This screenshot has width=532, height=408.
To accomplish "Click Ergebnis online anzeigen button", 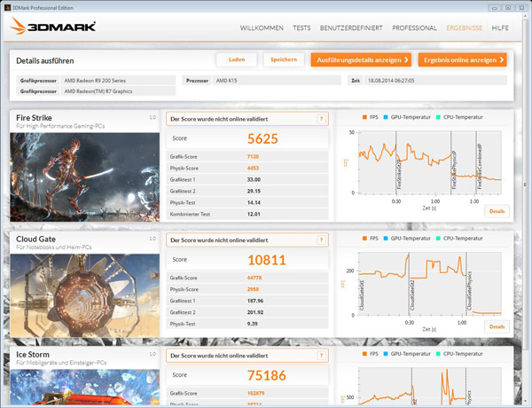I will click(x=463, y=60).
